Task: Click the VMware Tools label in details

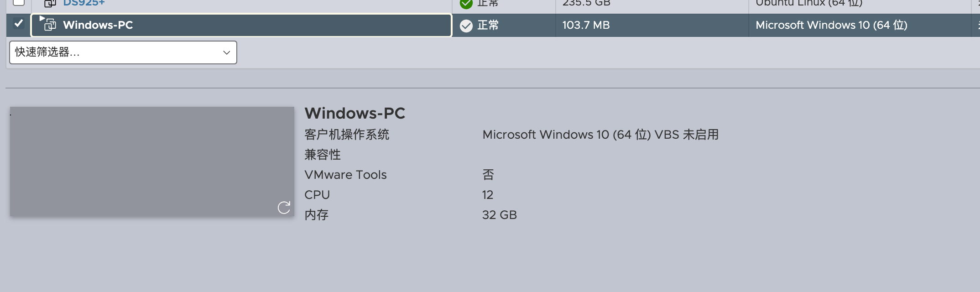Action: coord(345,175)
